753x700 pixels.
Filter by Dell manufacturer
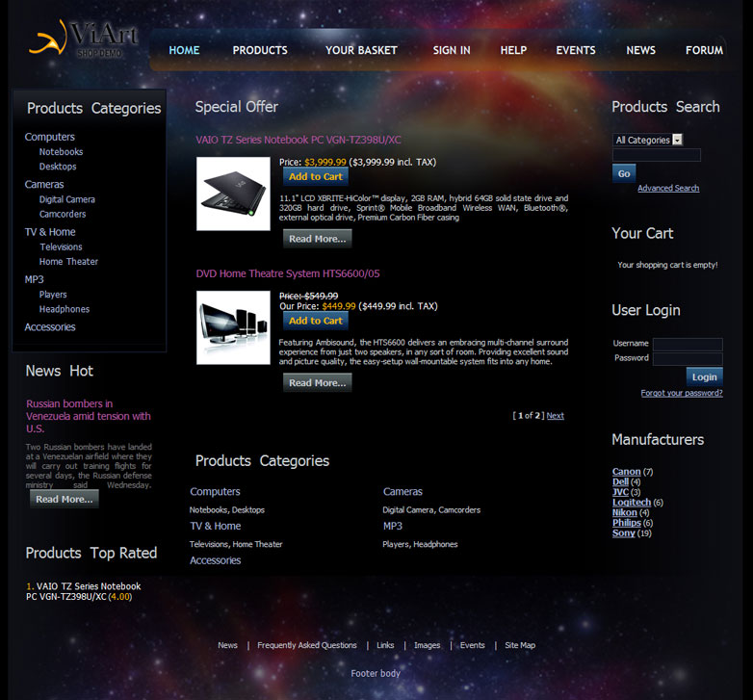tap(620, 482)
